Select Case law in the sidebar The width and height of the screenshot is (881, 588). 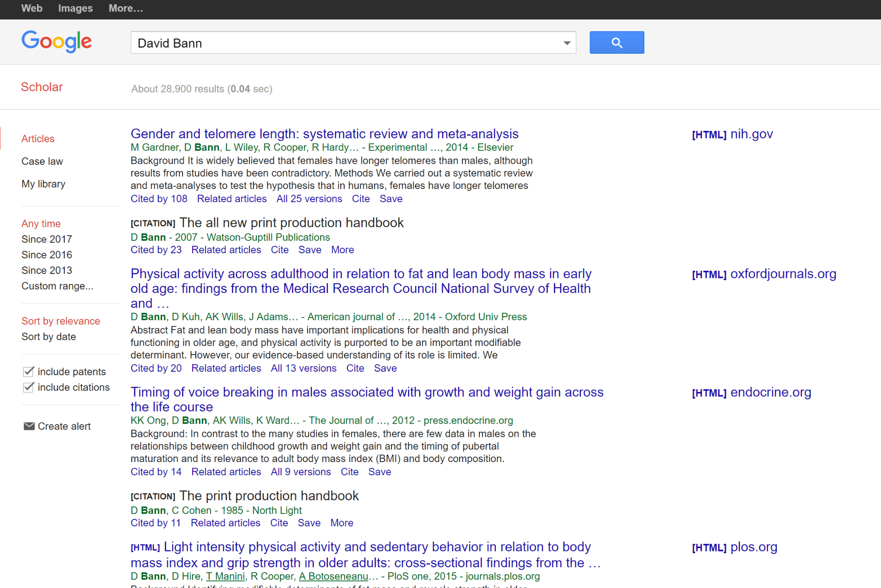pos(42,161)
